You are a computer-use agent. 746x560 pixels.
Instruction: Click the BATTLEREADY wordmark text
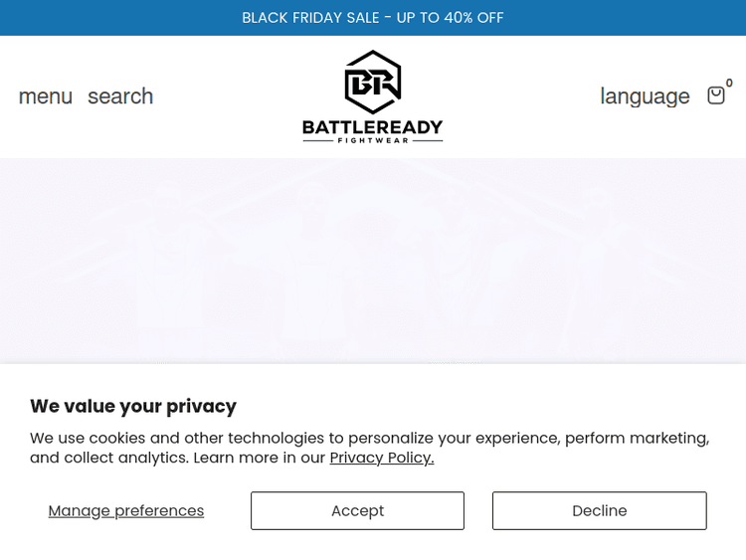(x=373, y=127)
